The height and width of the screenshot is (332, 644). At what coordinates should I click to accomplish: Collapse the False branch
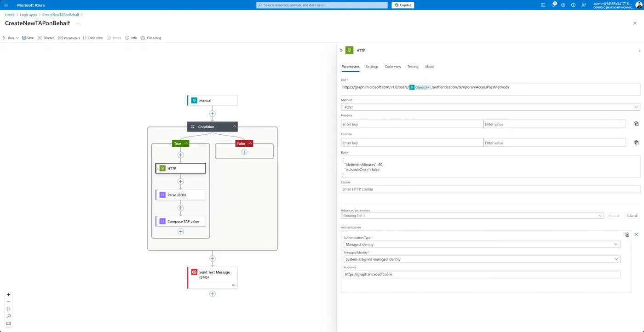pos(250,143)
